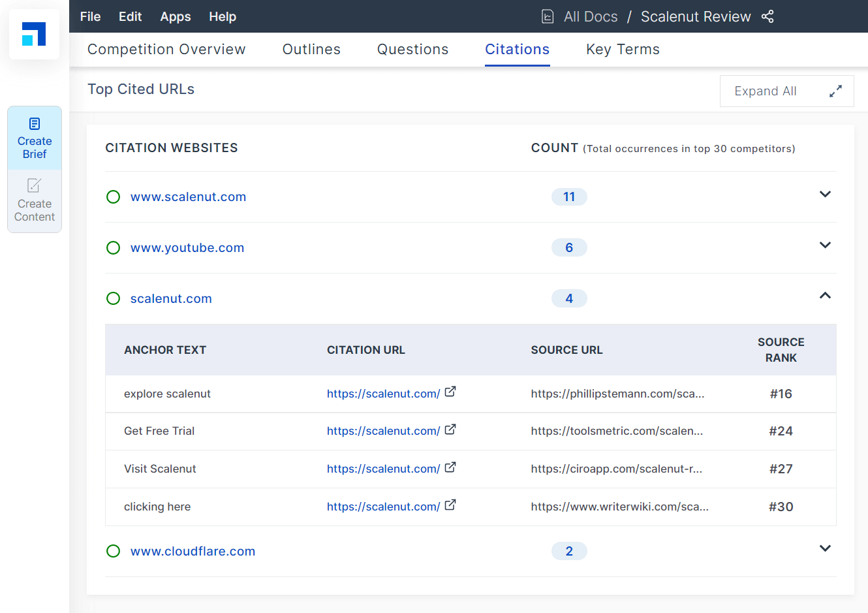Select the Citations tab
The image size is (868, 613).
(517, 50)
